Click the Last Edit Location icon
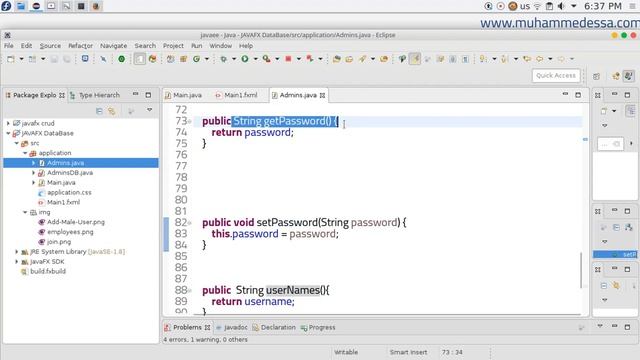 point(527,59)
